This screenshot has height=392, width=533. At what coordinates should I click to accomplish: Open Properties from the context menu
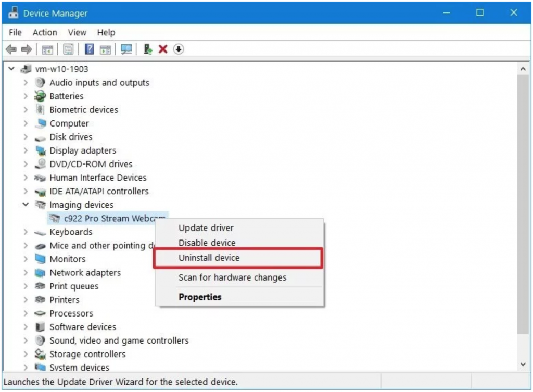239,297
